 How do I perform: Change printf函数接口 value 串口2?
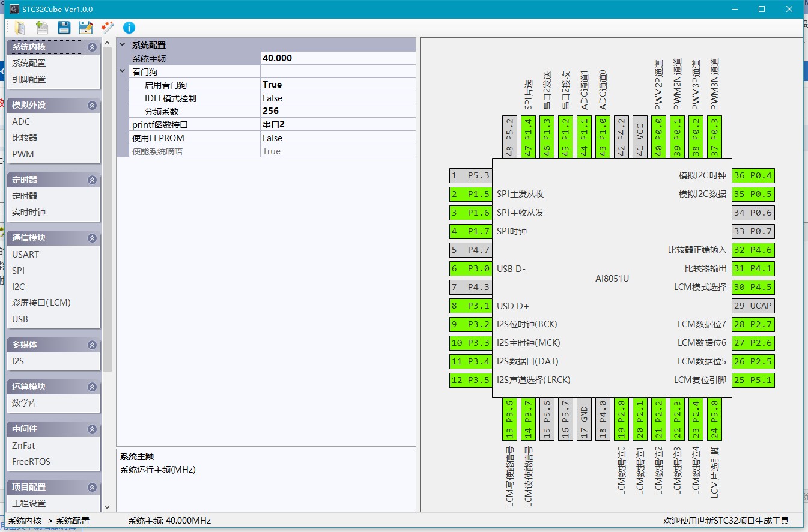click(338, 124)
